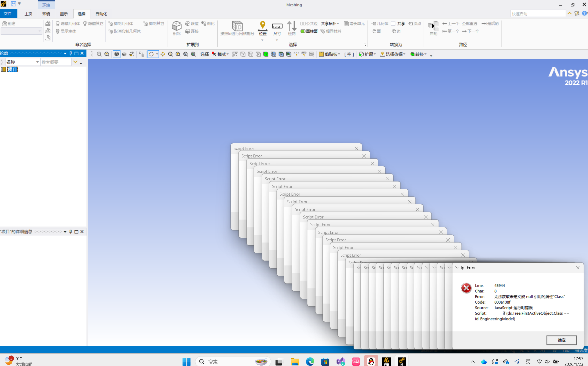Toggle the 共享 checkbox
Screen dimensions: 588x366
pyautogui.click(x=393, y=24)
